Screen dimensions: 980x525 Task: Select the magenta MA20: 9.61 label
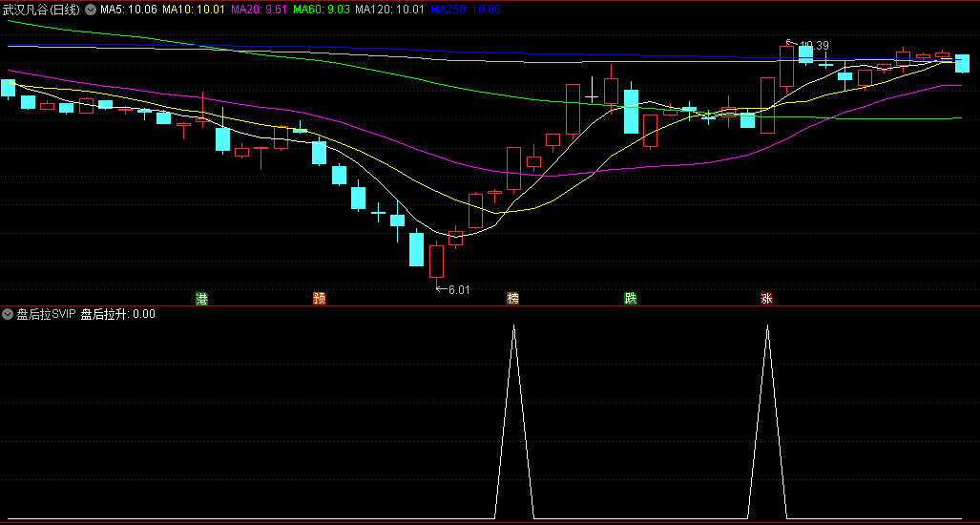(259, 10)
